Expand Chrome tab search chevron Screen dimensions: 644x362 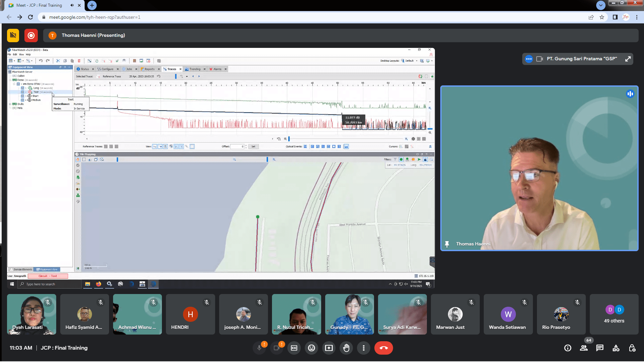(x=601, y=5)
